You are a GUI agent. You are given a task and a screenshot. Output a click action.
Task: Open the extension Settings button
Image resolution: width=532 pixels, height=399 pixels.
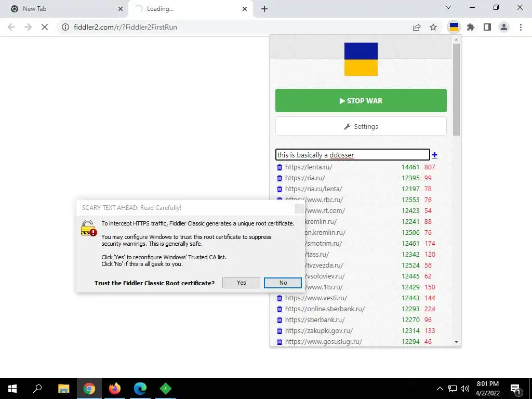[x=361, y=126]
